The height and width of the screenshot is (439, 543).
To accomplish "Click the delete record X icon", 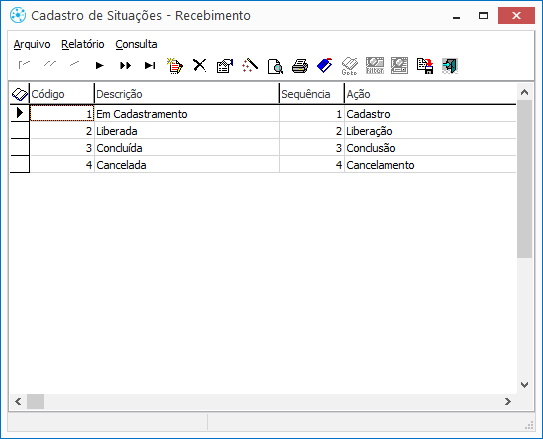I will [x=200, y=65].
